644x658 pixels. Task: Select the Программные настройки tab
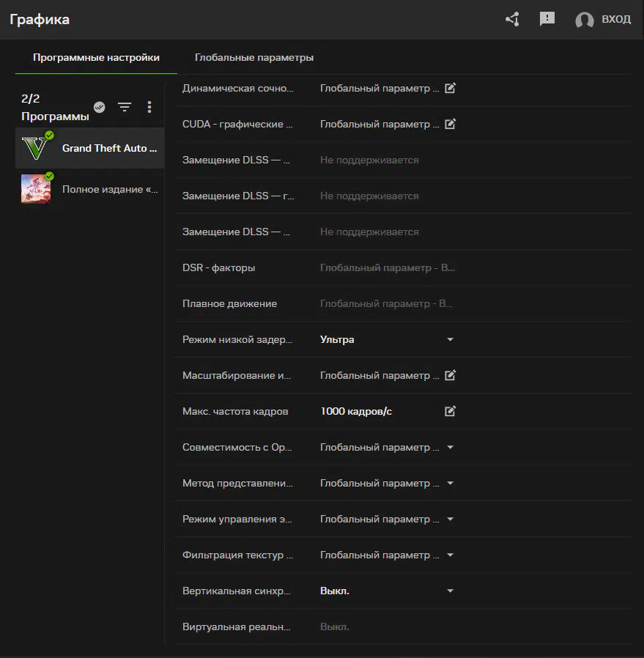[96, 57]
